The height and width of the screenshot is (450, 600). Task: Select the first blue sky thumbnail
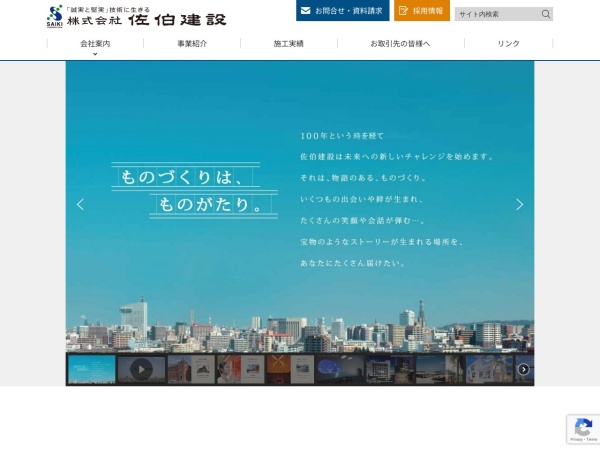point(91,369)
